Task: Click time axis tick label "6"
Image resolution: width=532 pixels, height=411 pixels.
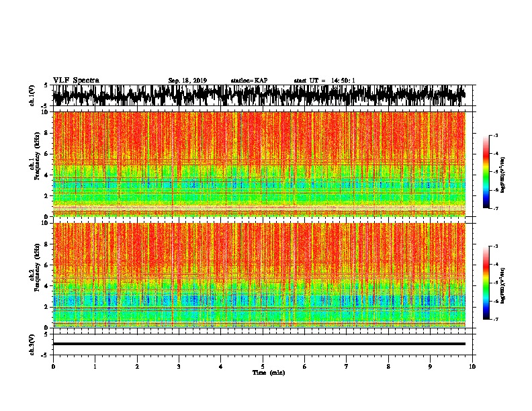Action: click(305, 367)
